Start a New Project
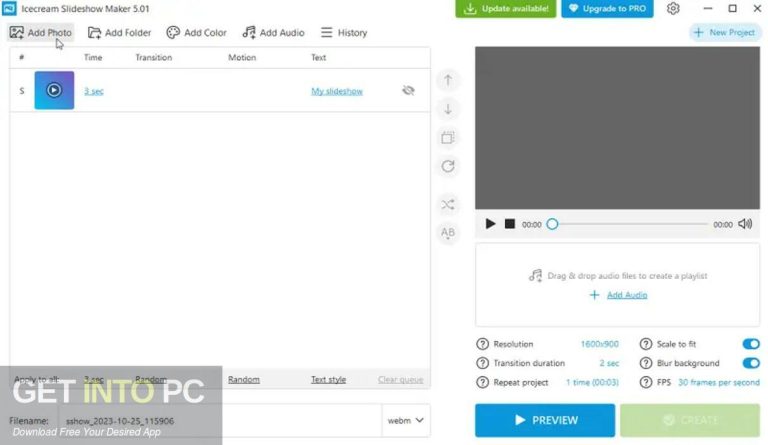Screen dimensions: 768x445 pyautogui.click(x=724, y=33)
